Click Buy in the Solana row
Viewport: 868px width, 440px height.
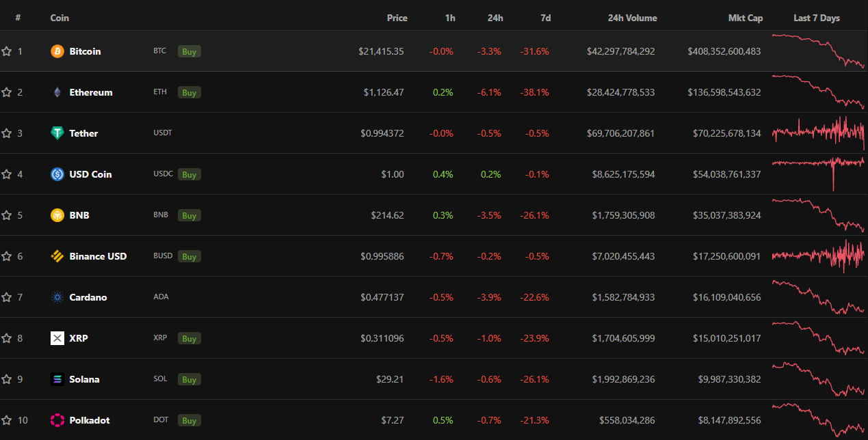(189, 379)
